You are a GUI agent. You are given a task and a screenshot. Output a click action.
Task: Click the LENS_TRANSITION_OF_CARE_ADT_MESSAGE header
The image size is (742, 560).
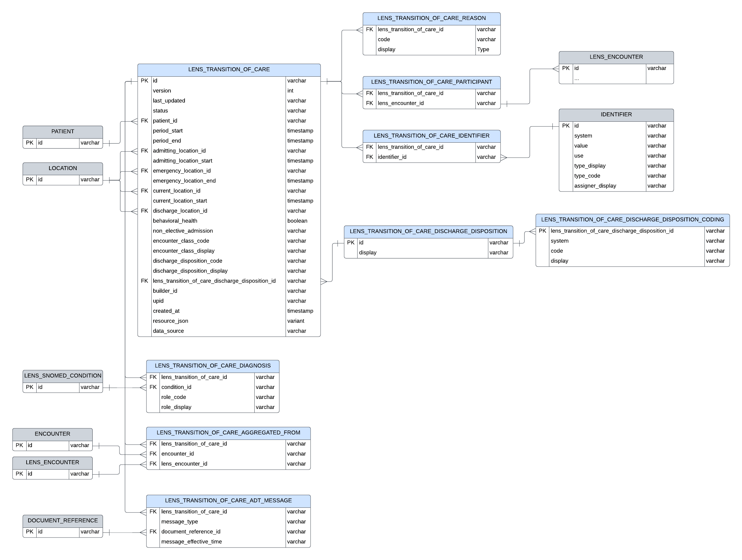pyautogui.click(x=228, y=501)
